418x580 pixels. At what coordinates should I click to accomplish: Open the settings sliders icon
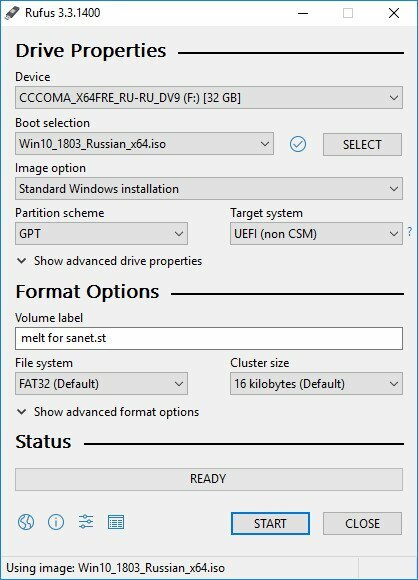pos(86,522)
